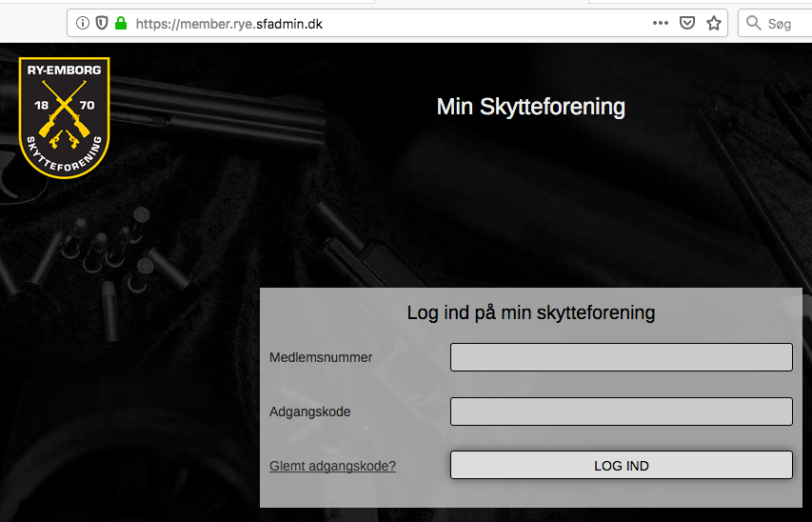The width and height of the screenshot is (812, 522).
Task: Click the site information icon in address bar
Action: 82,23
